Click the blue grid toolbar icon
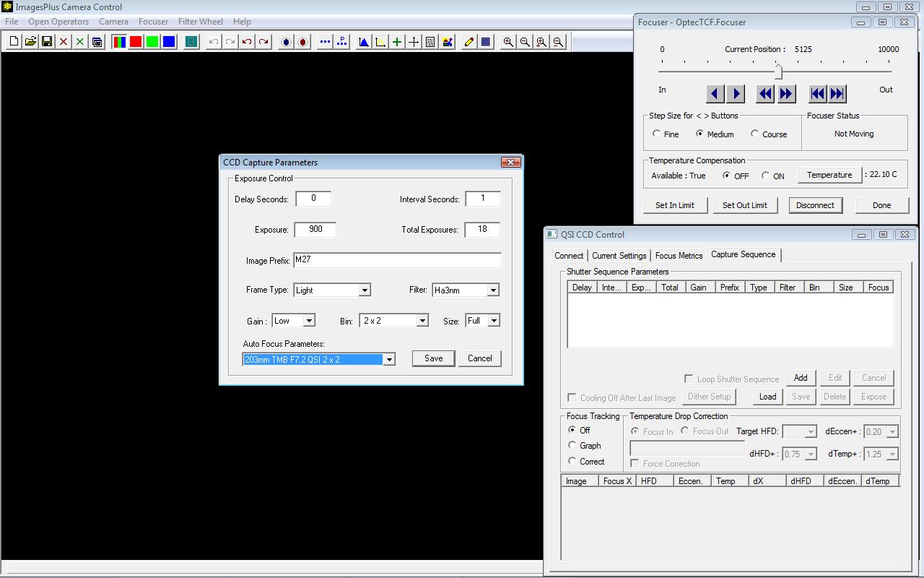This screenshot has width=924, height=578. [486, 42]
